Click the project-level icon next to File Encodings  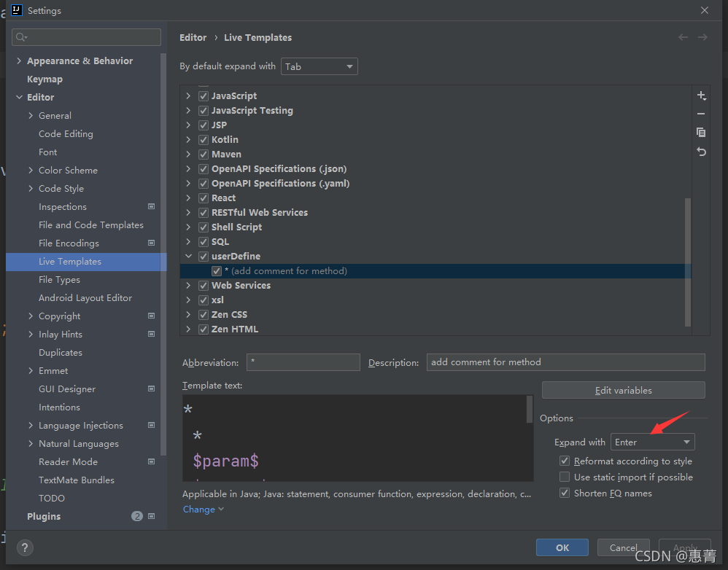(x=151, y=243)
